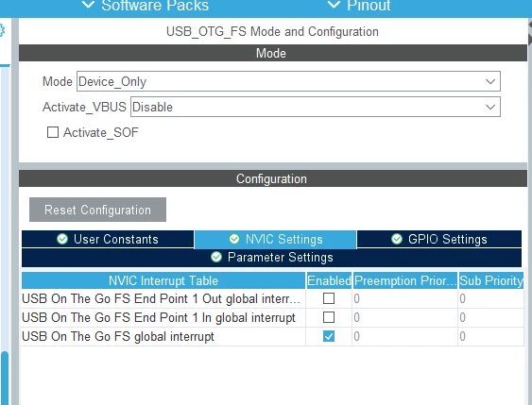Click preemption priority value for End Point 1 Out row
The width and height of the screenshot is (532, 405).
coord(405,298)
